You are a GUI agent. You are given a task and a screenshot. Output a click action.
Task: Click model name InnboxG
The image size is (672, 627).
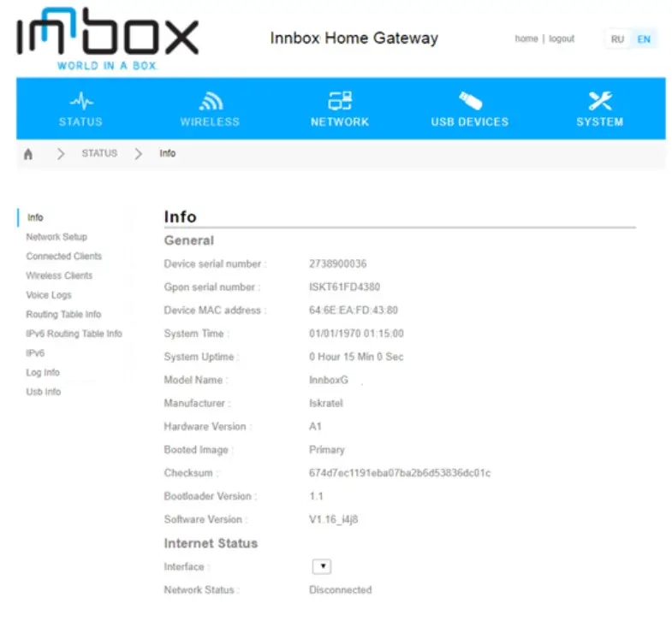(329, 380)
